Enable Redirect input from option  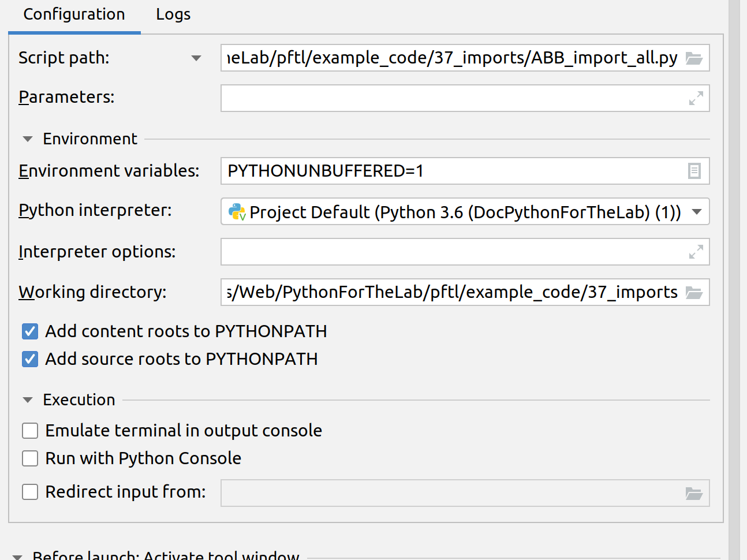pos(29,491)
